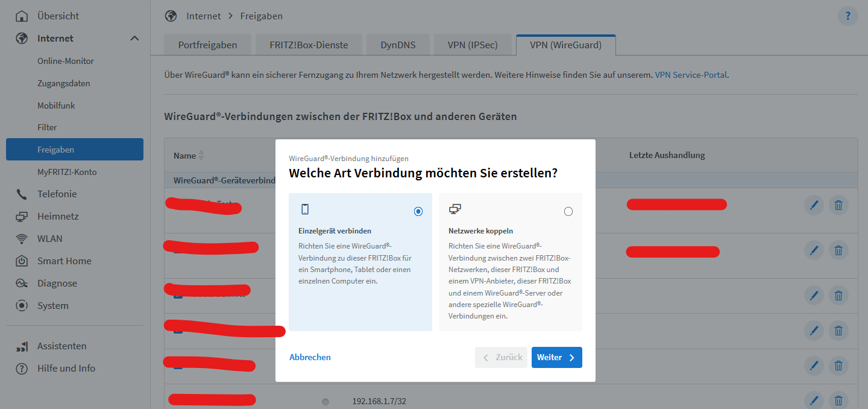Switch to the Portfreigaben tab
This screenshot has width=868, height=409.
(x=207, y=45)
